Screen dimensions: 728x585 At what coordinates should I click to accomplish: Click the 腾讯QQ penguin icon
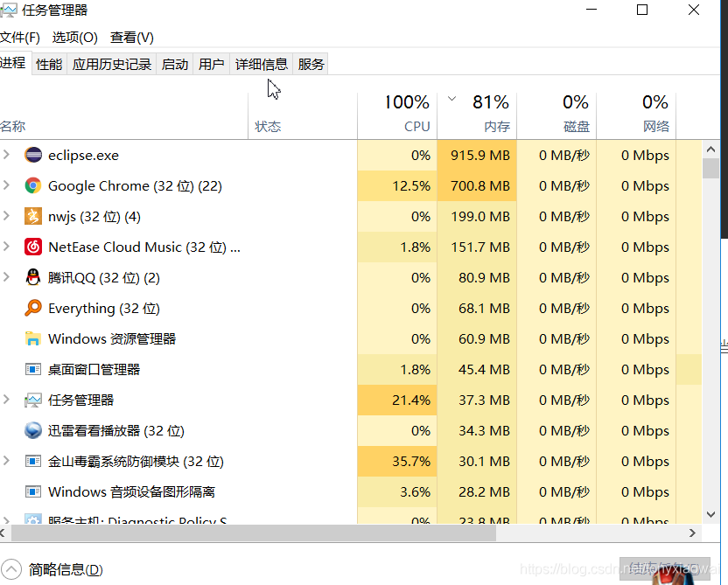tap(33, 277)
